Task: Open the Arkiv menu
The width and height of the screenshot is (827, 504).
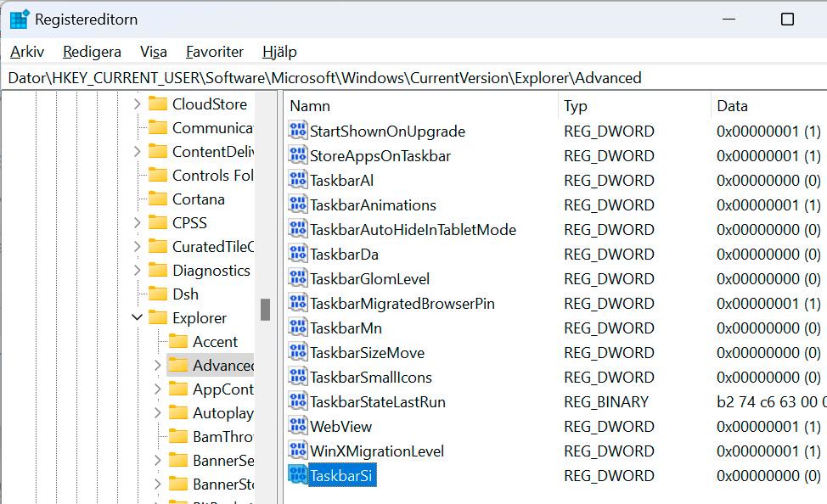Action: point(27,52)
